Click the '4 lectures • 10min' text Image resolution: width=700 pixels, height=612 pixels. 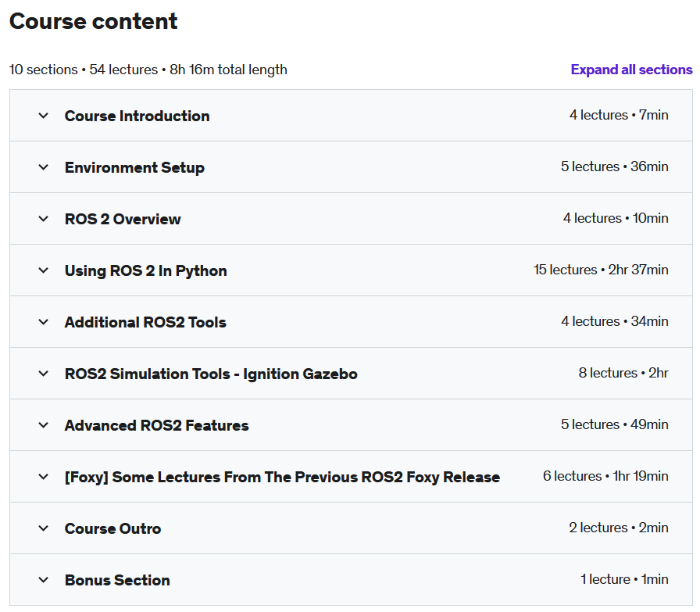point(616,218)
